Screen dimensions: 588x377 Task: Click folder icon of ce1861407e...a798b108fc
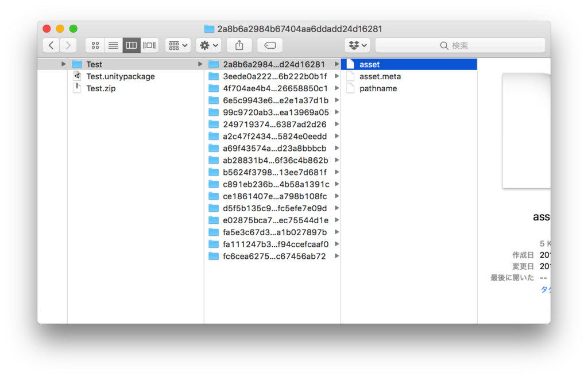click(214, 196)
